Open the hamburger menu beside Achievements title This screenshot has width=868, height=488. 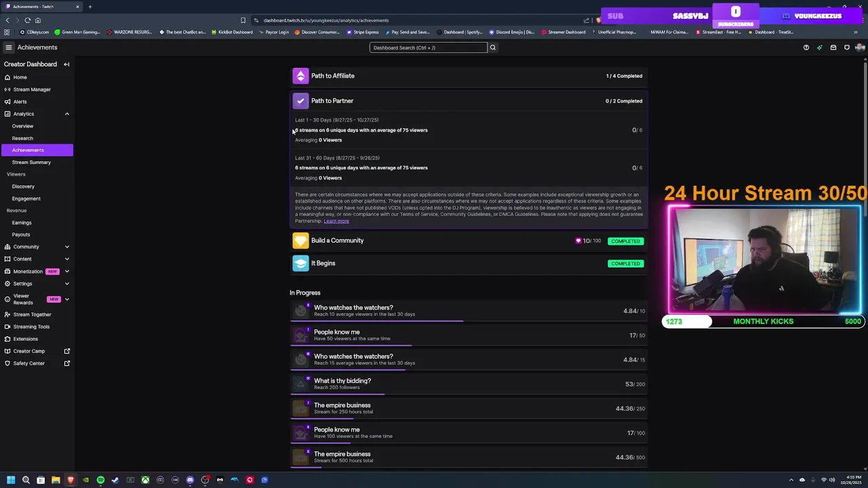tap(8, 47)
